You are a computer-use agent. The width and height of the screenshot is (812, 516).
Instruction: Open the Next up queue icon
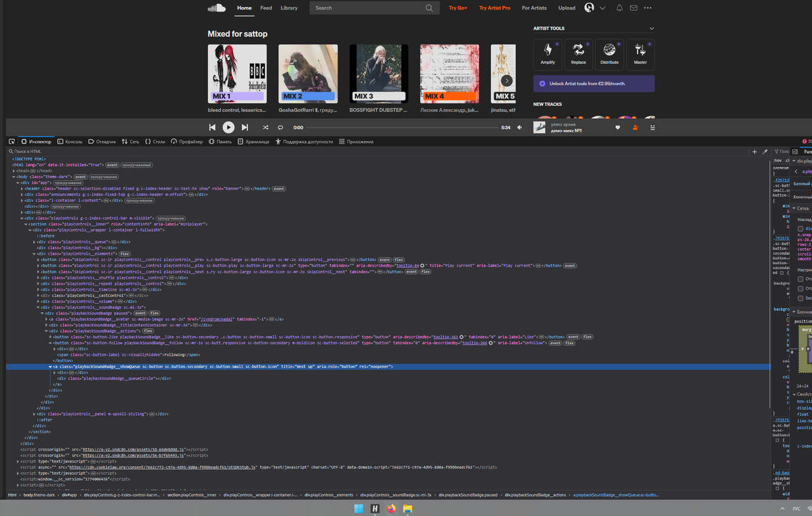click(x=652, y=128)
